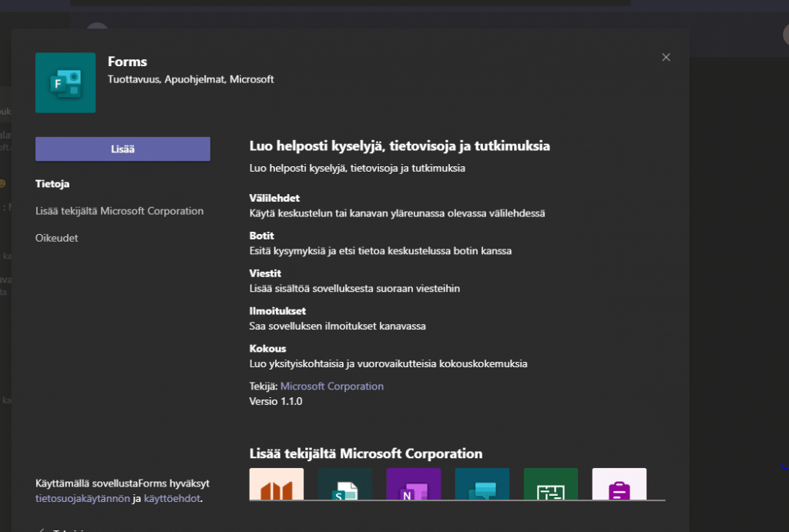Click the Kokous heading
The width and height of the screenshot is (789, 532).
click(267, 349)
